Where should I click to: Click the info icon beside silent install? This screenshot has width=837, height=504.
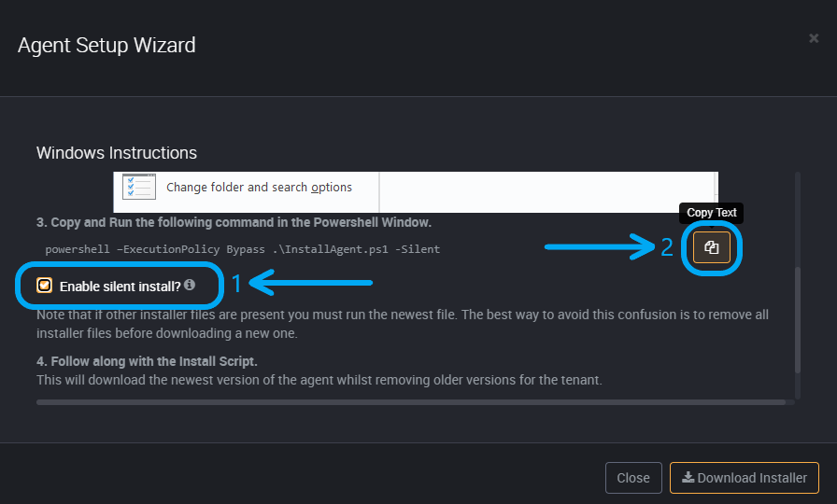pyautogui.click(x=190, y=285)
